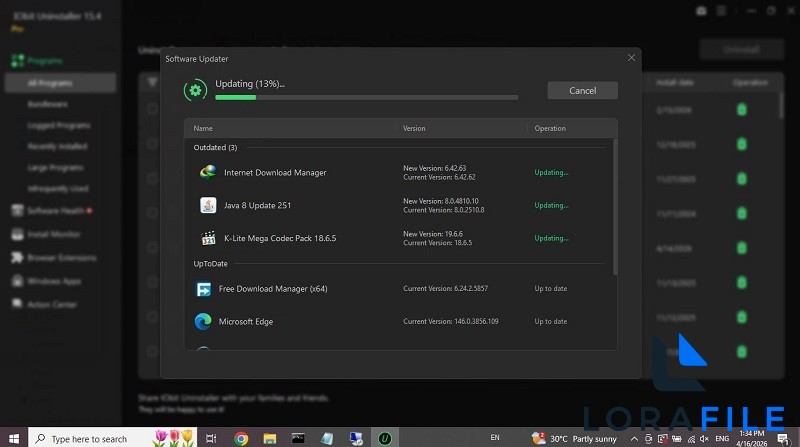Switch the ENG input language indicator
800x447 pixels.
722,439
